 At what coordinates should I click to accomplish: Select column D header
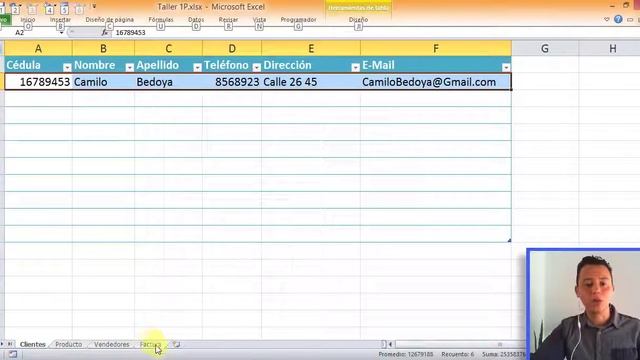(232, 49)
